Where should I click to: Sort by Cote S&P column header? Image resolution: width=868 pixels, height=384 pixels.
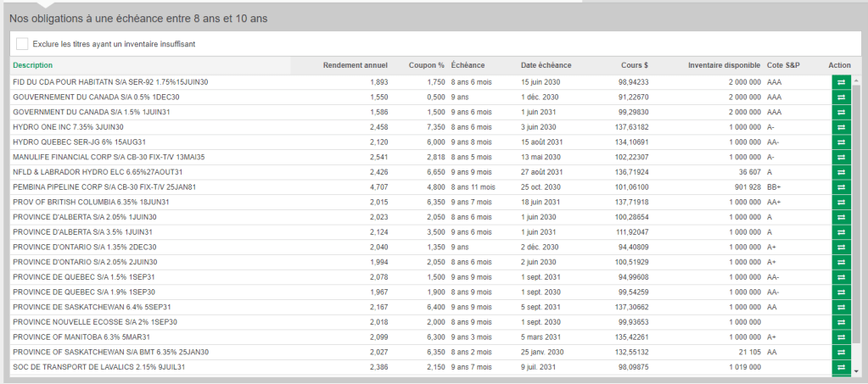coord(783,65)
